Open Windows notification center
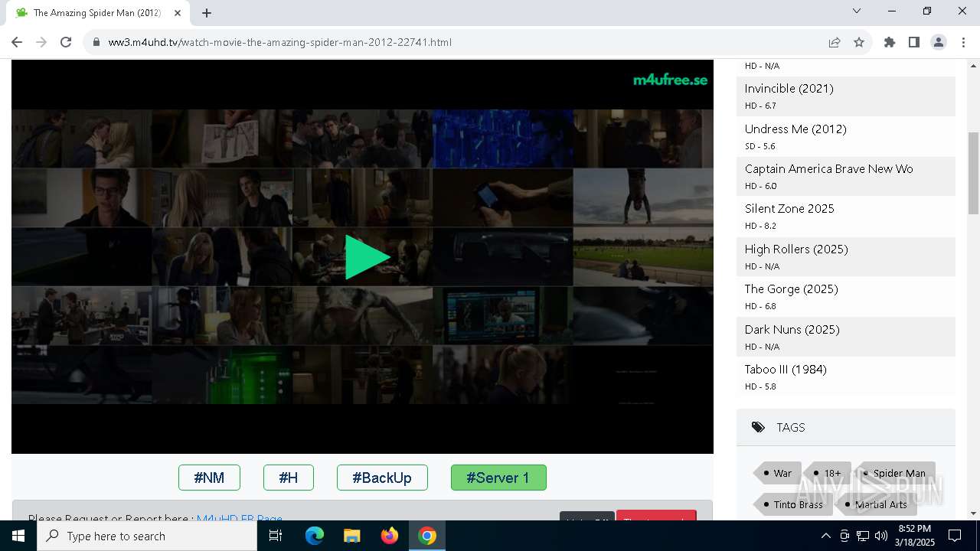This screenshot has height=551, width=980. pos(955,536)
